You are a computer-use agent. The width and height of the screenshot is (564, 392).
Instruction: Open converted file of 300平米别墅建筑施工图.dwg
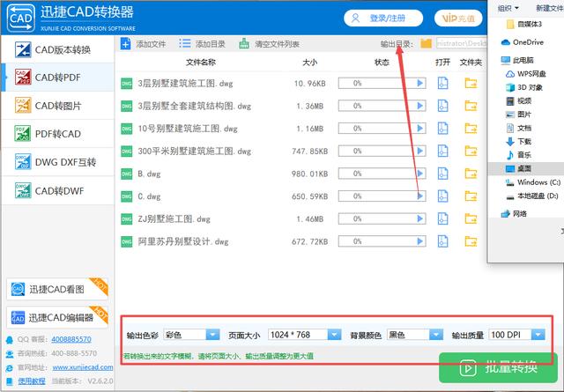[442, 151]
